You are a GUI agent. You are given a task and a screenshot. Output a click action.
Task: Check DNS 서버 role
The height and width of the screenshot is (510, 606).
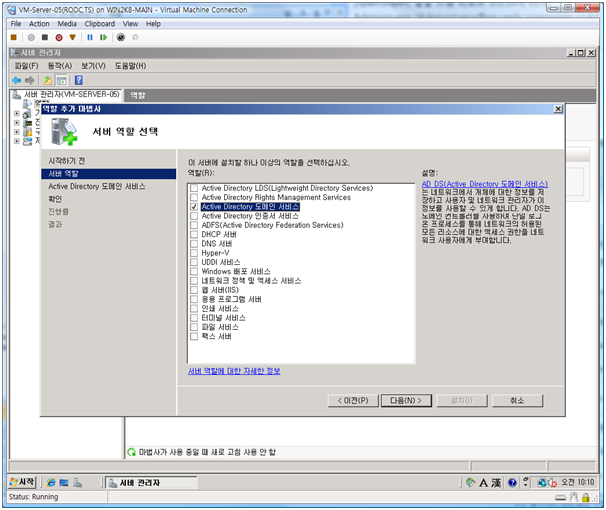coord(194,244)
